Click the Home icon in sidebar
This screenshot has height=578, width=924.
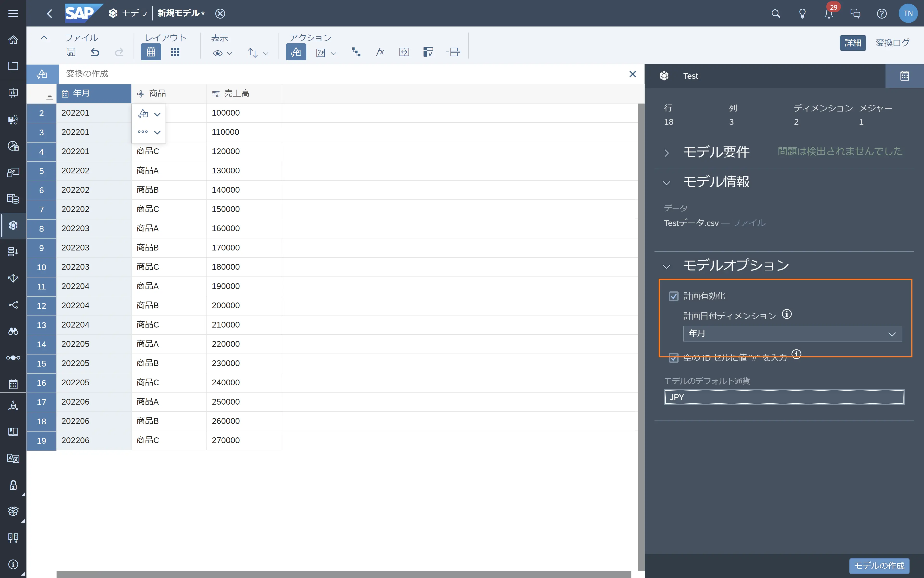click(x=13, y=40)
